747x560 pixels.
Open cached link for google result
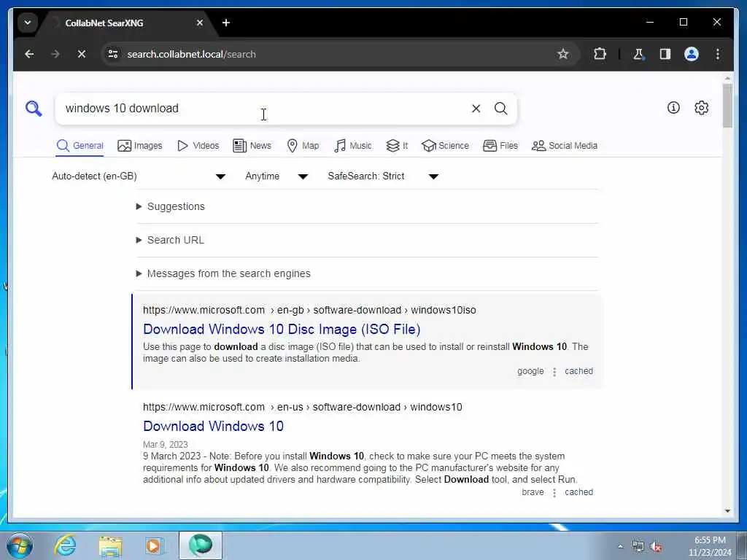[578, 371]
